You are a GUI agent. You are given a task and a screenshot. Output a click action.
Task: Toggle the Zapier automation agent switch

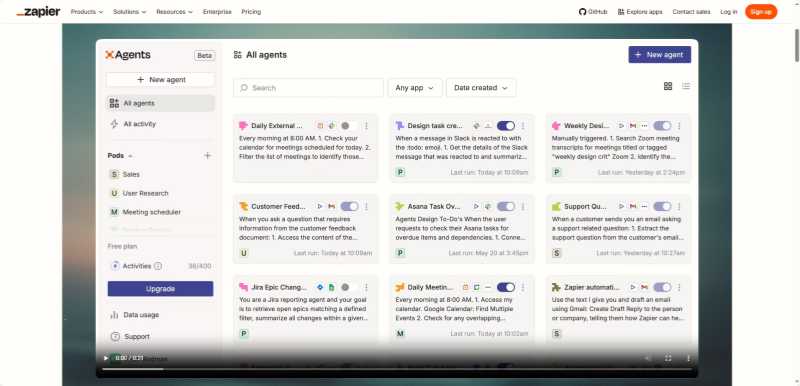(x=662, y=288)
